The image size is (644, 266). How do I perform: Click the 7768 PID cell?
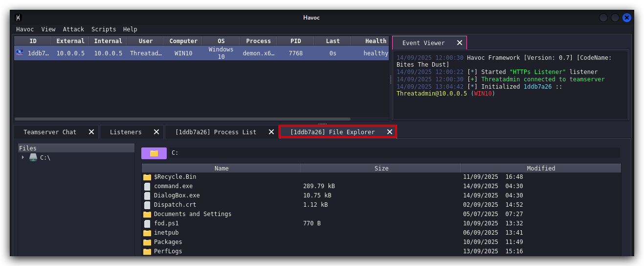click(x=296, y=53)
